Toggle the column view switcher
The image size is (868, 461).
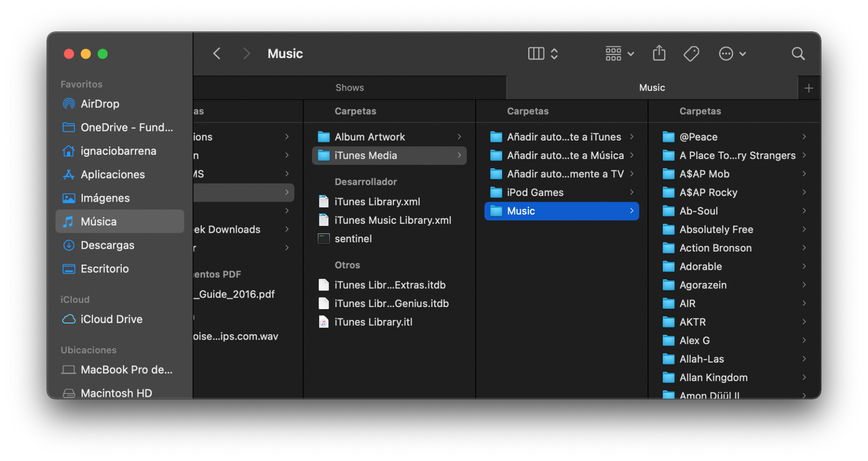point(542,54)
